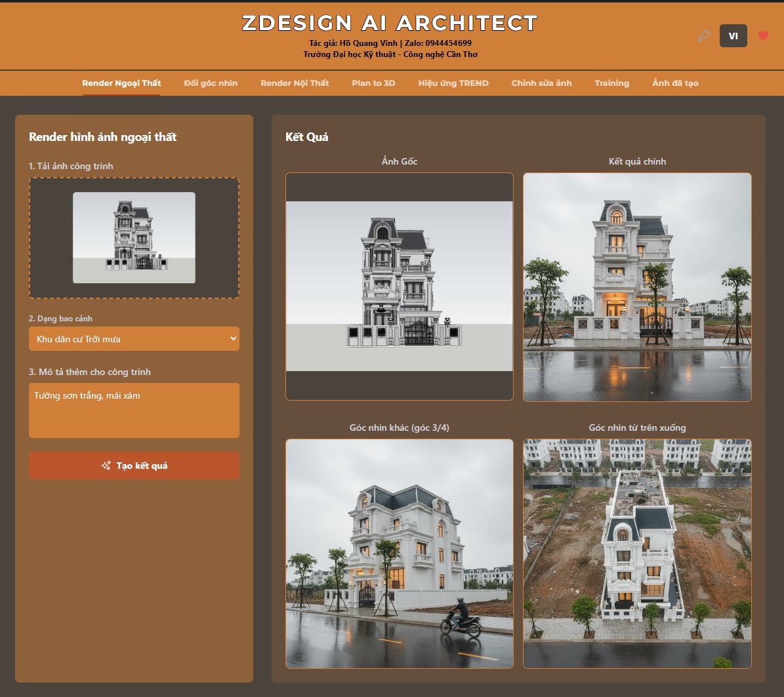Switch to the Đổi góc nhìn tab

pyautogui.click(x=211, y=83)
